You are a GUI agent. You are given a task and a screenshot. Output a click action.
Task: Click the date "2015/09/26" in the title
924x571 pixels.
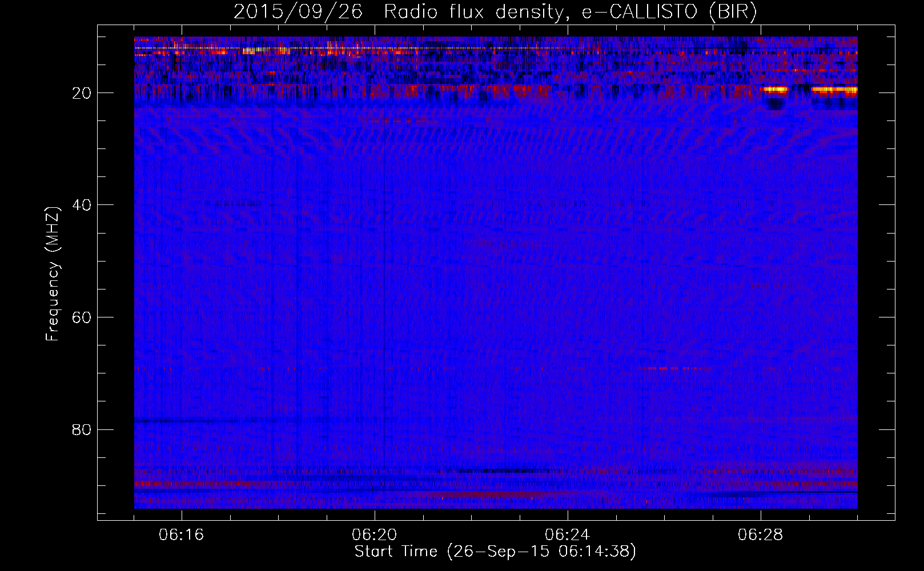point(298,12)
